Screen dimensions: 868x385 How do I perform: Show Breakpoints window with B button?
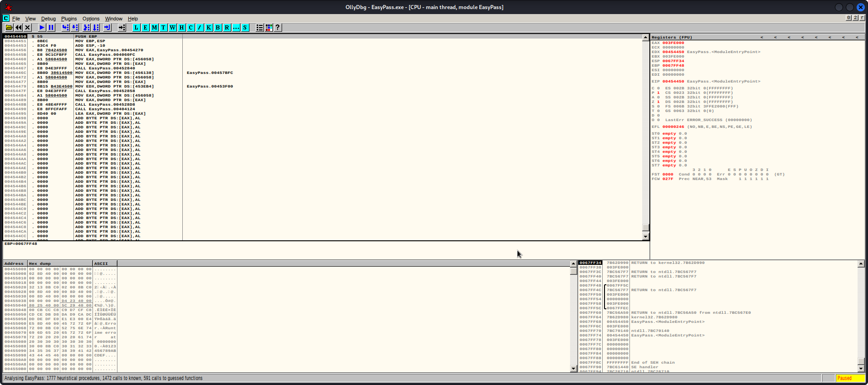(x=218, y=28)
